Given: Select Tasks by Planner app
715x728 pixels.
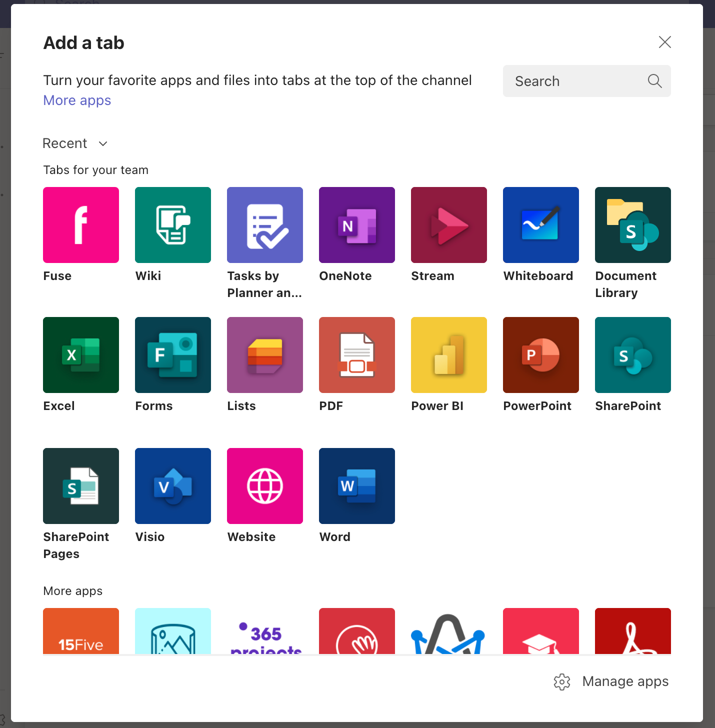Looking at the screenshot, I should 264,224.
